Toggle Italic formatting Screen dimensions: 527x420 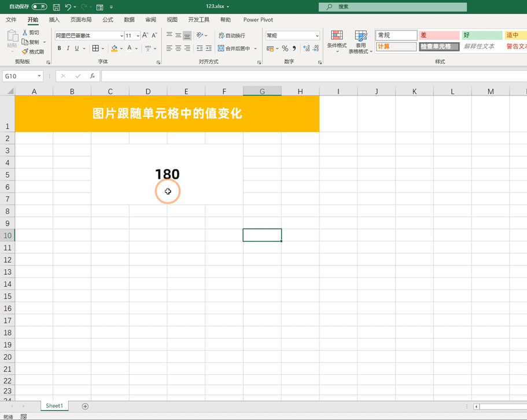tap(68, 48)
